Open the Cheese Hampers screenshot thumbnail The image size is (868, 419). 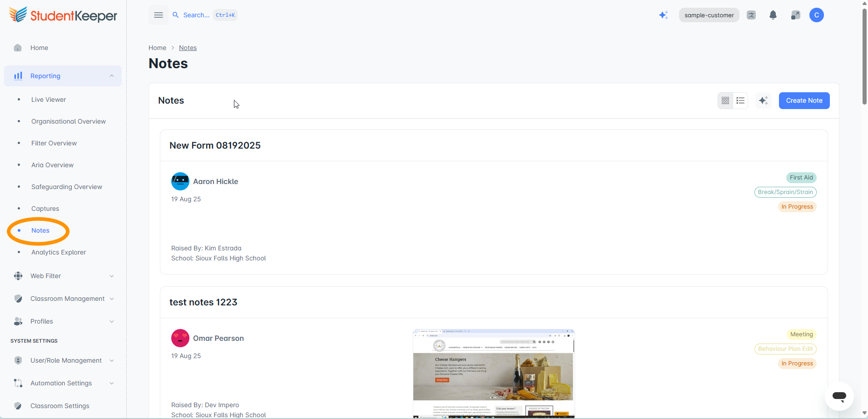494,374
